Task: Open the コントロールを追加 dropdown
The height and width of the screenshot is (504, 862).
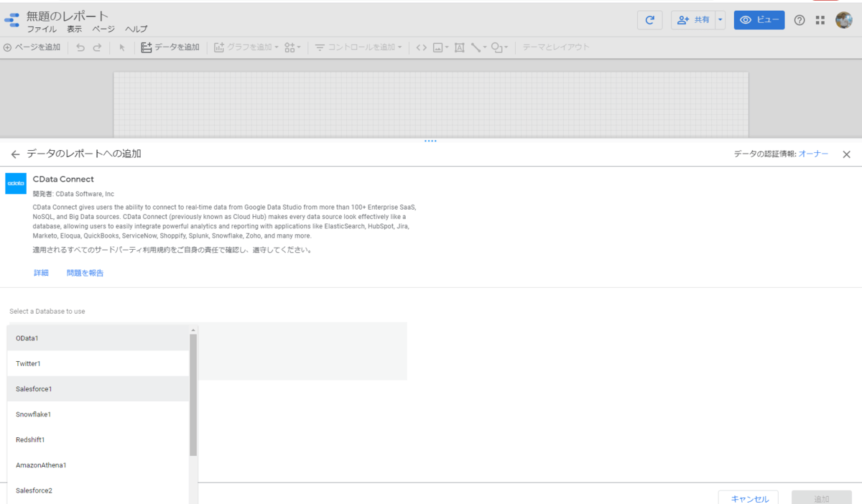Action: tap(358, 47)
